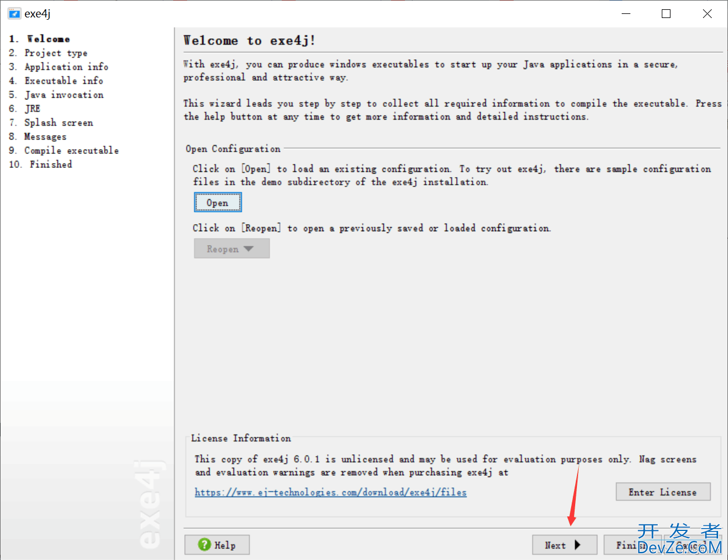This screenshot has height=560, width=728.
Task: Minimize the exe4j window
Action: tap(626, 13)
